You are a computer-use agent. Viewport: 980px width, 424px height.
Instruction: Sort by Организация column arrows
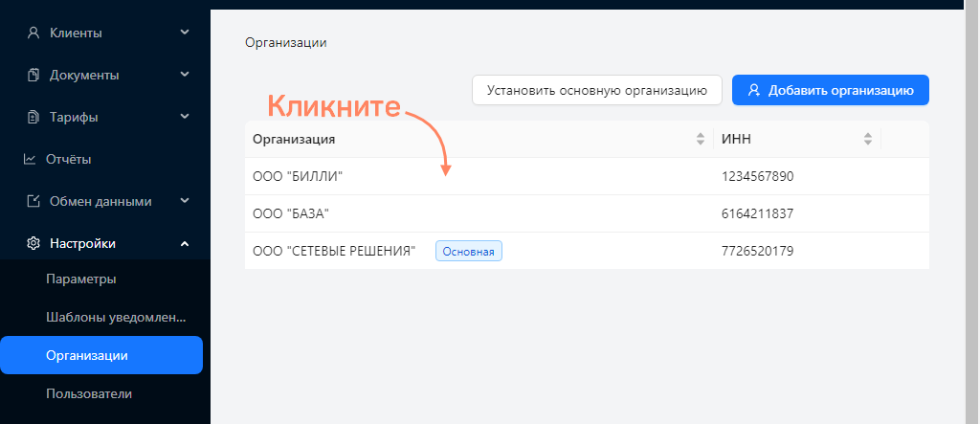tap(700, 139)
